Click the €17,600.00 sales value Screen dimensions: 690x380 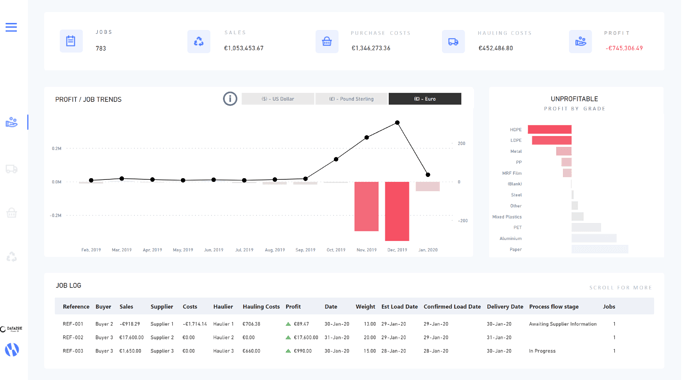(131, 338)
